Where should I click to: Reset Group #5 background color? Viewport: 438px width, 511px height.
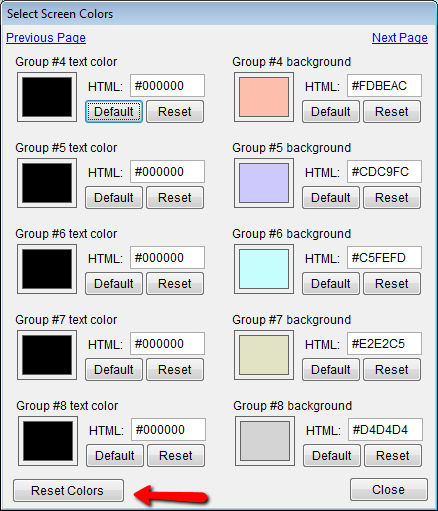(x=392, y=198)
